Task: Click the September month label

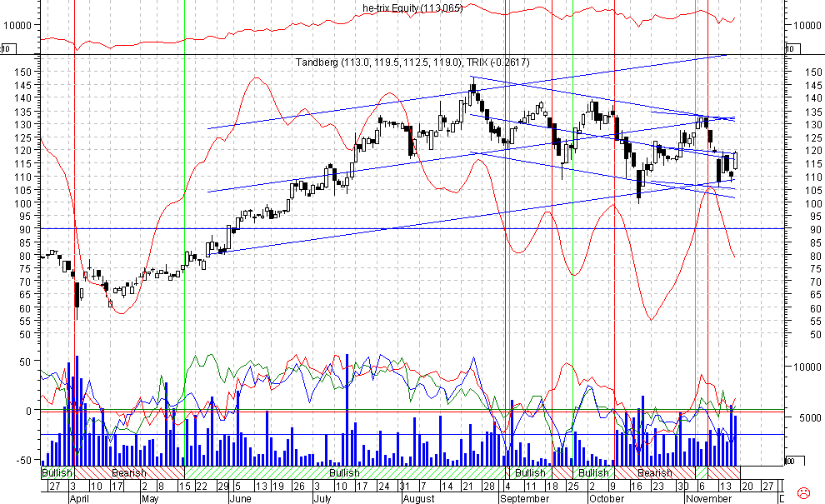Action: tap(524, 498)
